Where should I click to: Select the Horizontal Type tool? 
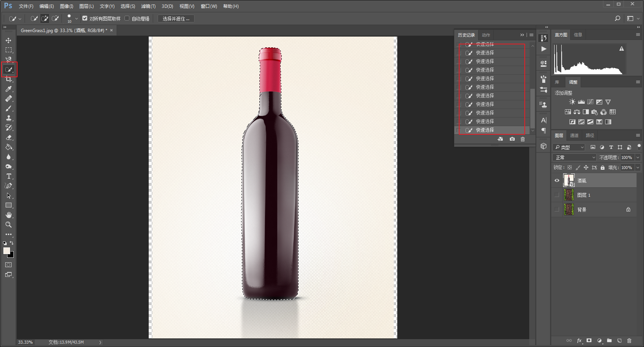coord(9,176)
